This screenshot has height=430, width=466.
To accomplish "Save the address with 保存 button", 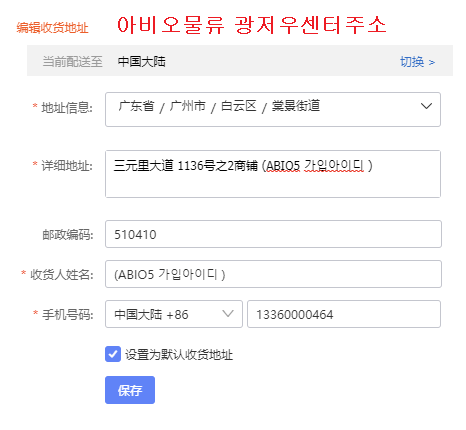I will click(130, 390).
